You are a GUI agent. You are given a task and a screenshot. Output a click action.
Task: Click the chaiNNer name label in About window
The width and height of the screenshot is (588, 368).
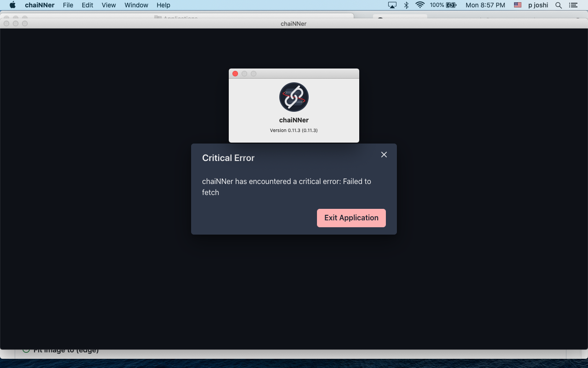(x=294, y=120)
